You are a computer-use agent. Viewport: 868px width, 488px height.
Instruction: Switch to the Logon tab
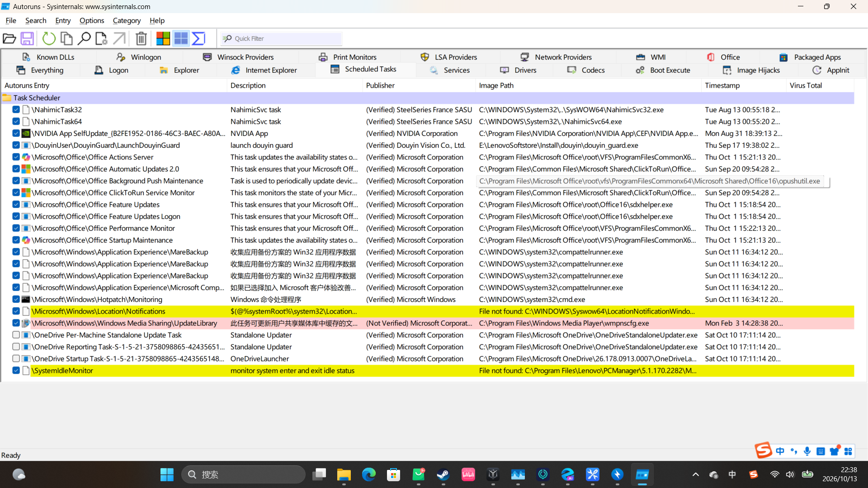(x=111, y=70)
